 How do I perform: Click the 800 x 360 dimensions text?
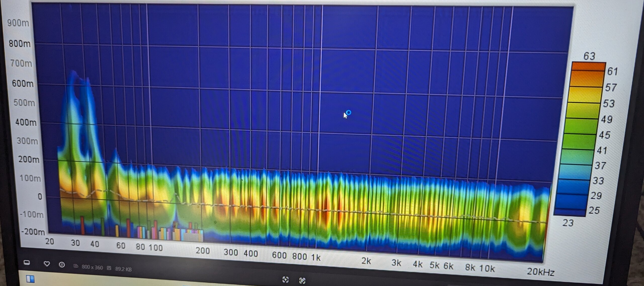pyautogui.click(x=92, y=267)
